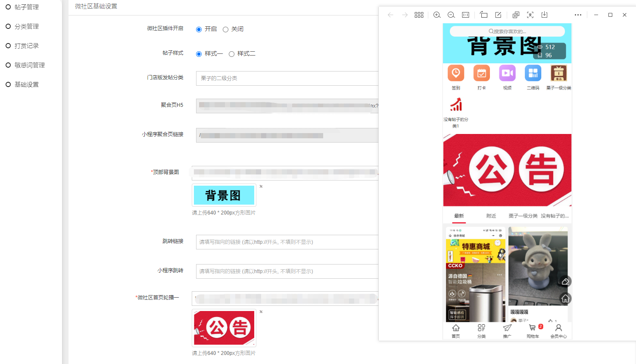Viewport: 636px width, 364px height.
Task: Open 打赏记录 from the left menu
Action: [26, 46]
